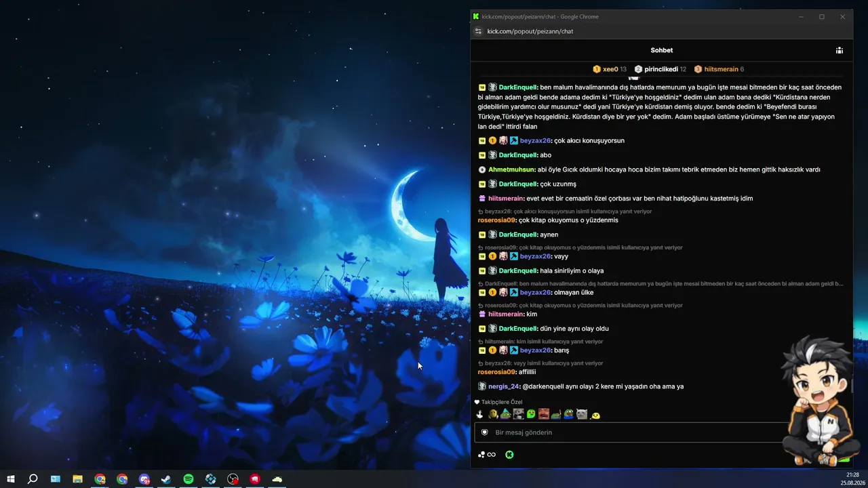Open Windows Search from the taskbar
Screen dimensions: 868x488
[33, 479]
